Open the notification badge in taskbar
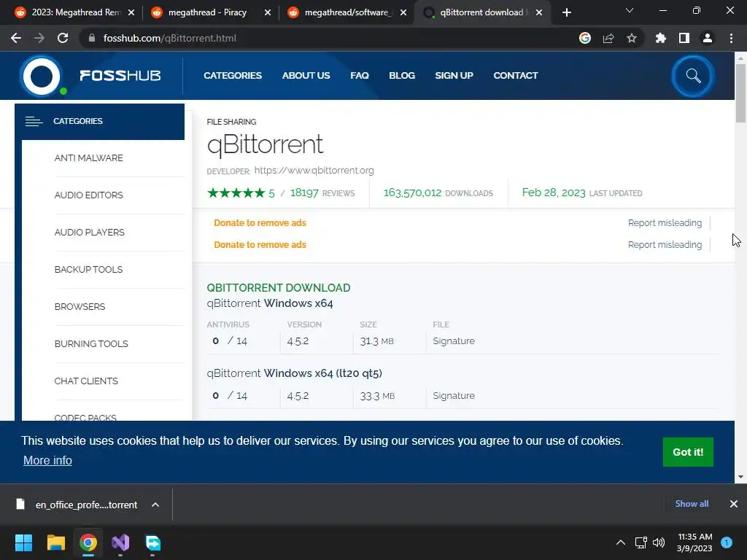Image resolution: width=747 pixels, height=560 pixels. pyautogui.click(x=727, y=542)
